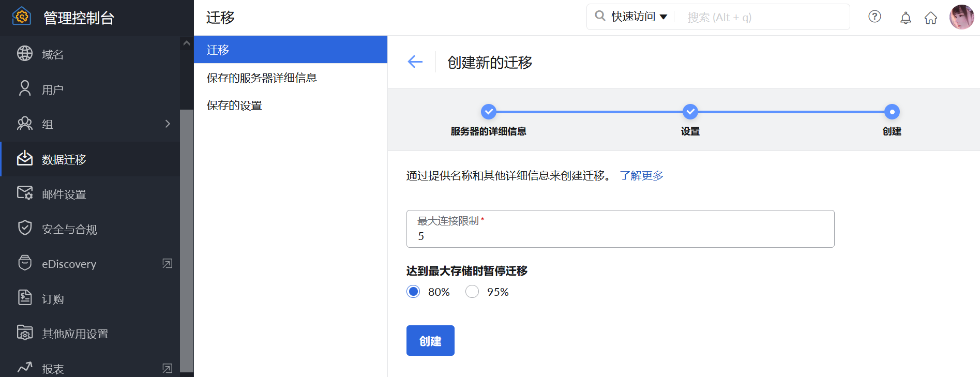Open the 快速访问 dropdown

coord(639,17)
